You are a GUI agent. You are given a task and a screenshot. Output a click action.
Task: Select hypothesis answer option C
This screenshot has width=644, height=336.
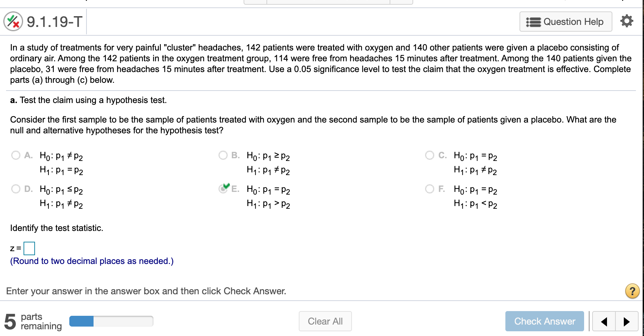pos(430,155)
